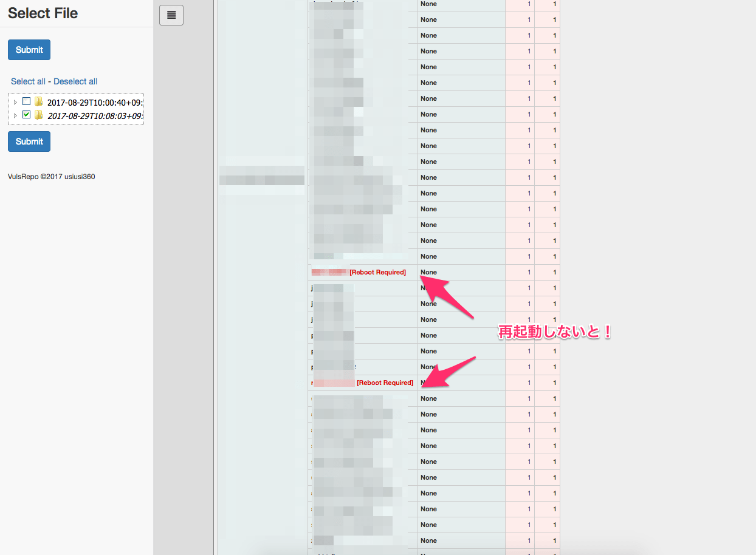This screenshot has width=756, height=555.
Task: Select the 2017-08-29T10:00:40 tree item label
Action: tap(95, 103)
